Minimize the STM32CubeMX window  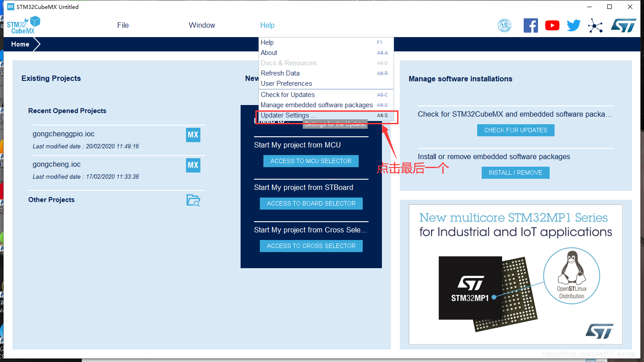589,7
